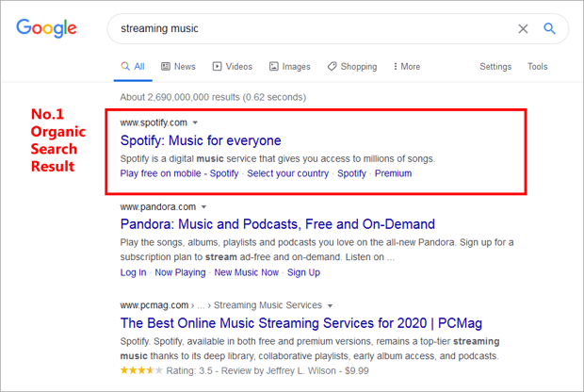Screen dimensions: 584x392
Task: Click the three-dot More icon
Action: 396,66
